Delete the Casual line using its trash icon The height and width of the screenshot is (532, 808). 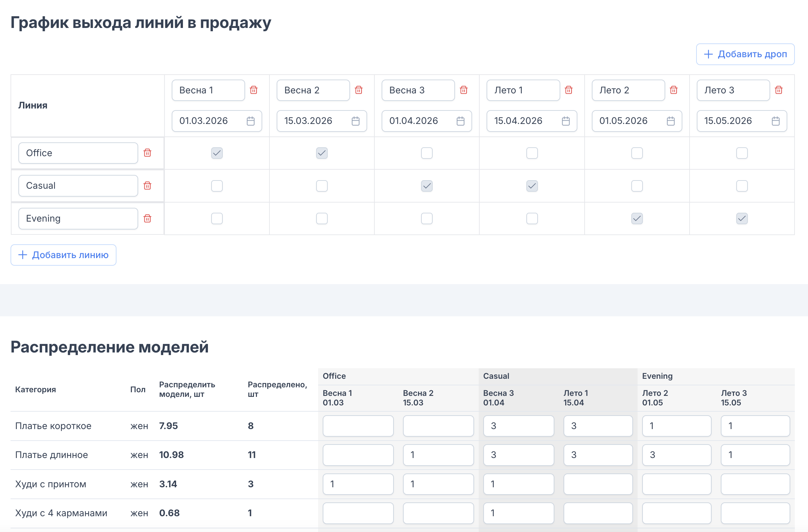click(x=147, y=185)
